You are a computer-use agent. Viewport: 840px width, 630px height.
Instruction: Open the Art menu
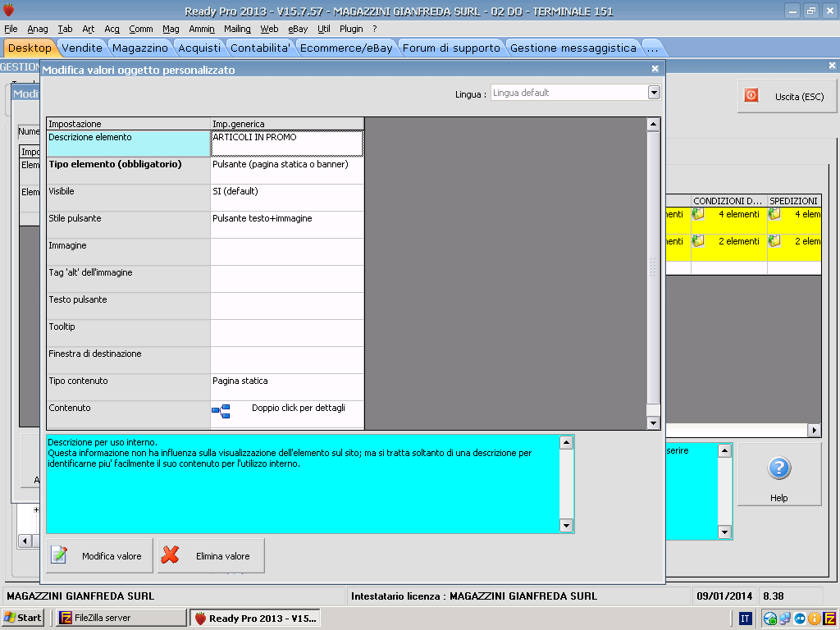tap(89, 29)
